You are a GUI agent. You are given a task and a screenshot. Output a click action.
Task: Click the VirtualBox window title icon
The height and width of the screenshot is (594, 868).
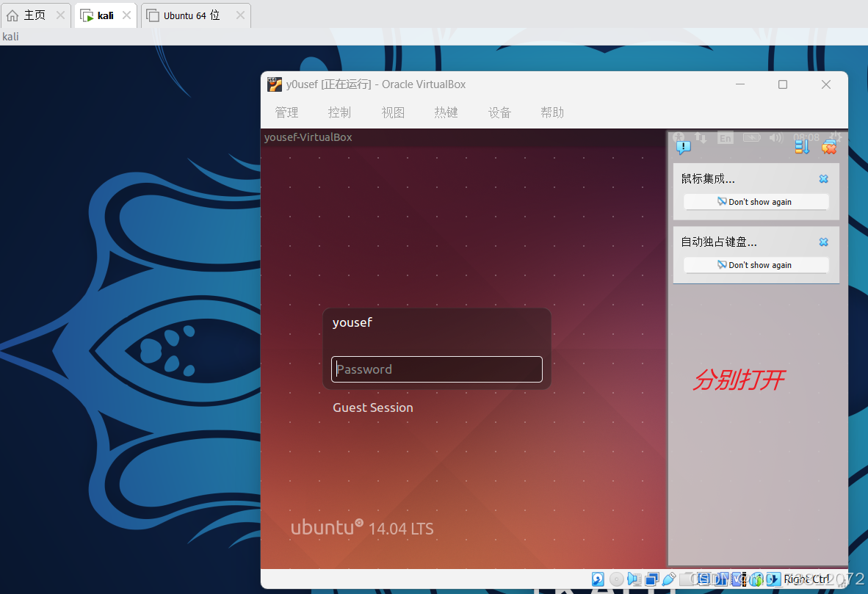tap(275, 84)
